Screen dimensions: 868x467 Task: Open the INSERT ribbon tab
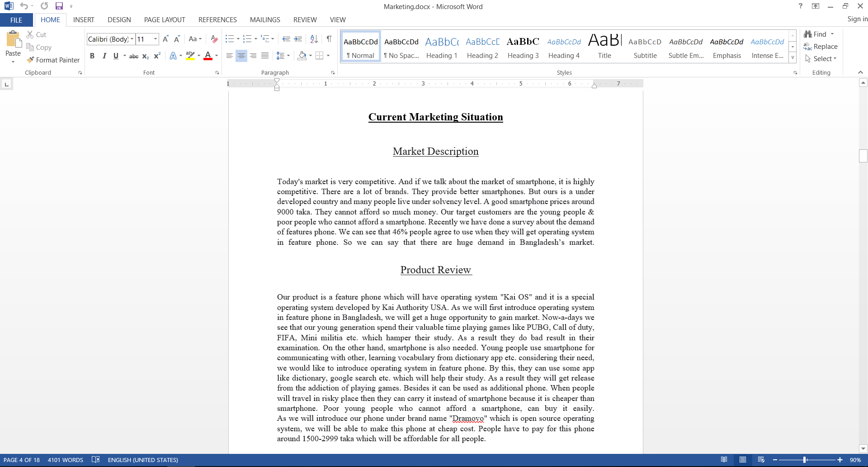click(x=84, y=20)
